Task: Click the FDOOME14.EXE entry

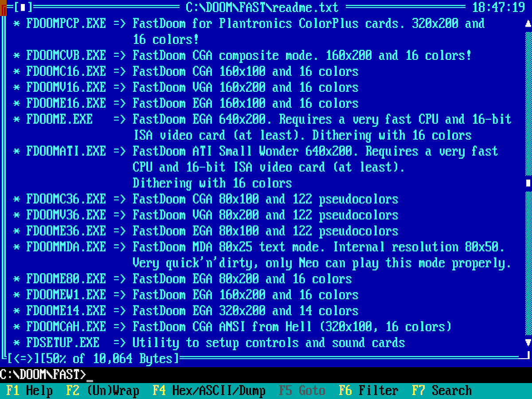Action: (66, 310)
